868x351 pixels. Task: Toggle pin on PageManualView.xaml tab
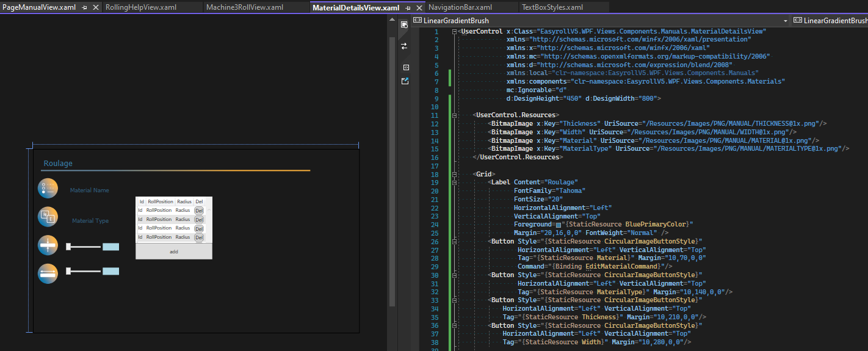84,8
